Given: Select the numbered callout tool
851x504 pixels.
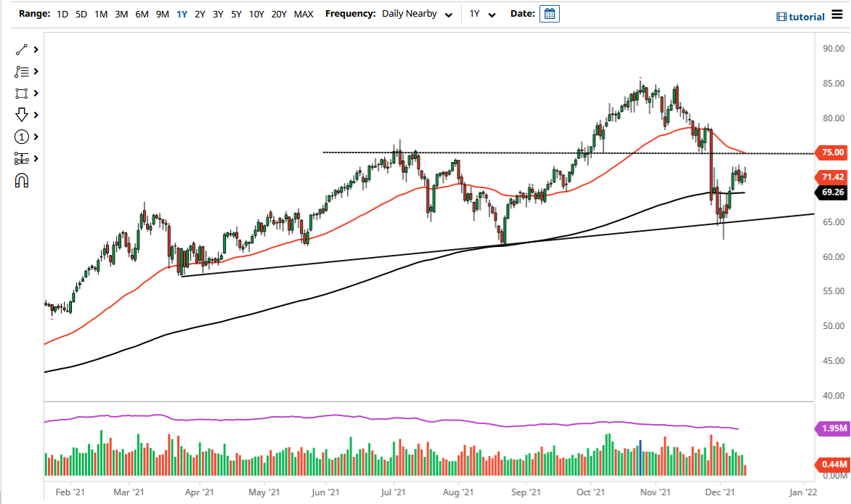Looking at the screenshot, I should point(20,137).
